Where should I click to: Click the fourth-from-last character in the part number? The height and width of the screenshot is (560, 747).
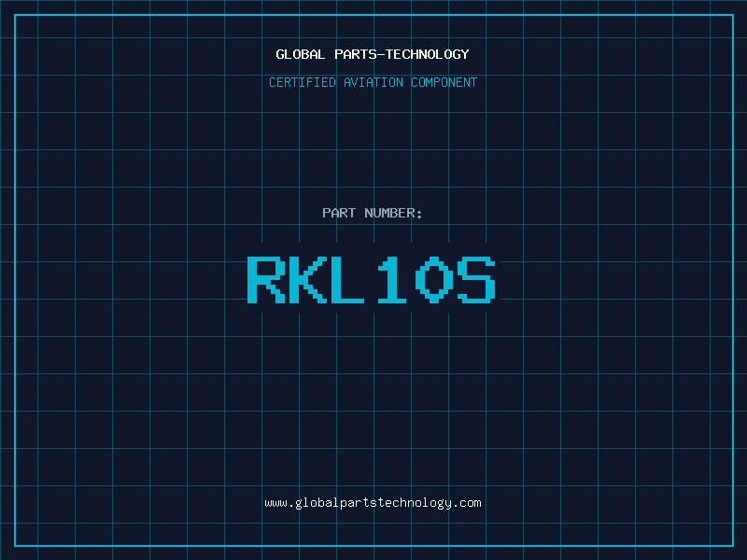click(x=350, y=280)
